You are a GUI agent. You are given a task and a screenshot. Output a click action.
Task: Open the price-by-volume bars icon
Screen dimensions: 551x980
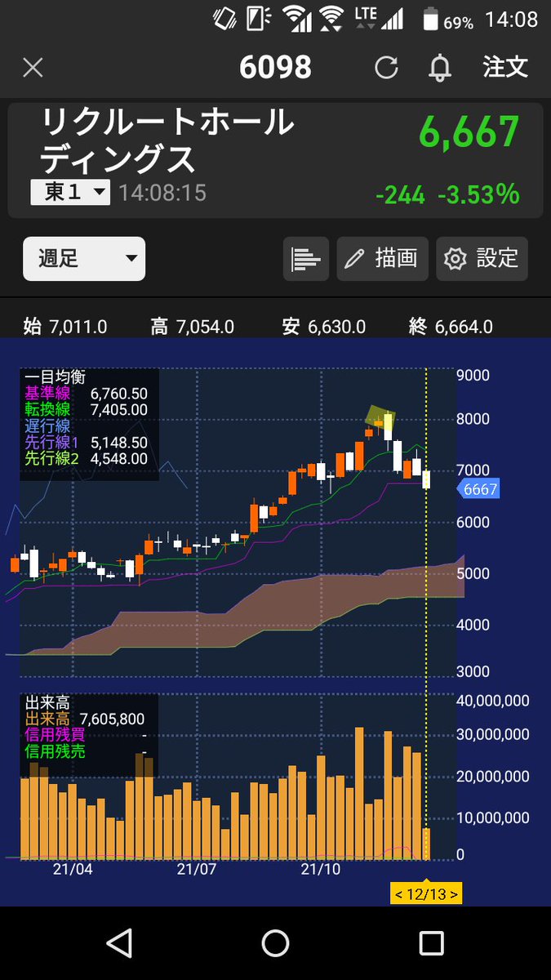click(306, 259)
